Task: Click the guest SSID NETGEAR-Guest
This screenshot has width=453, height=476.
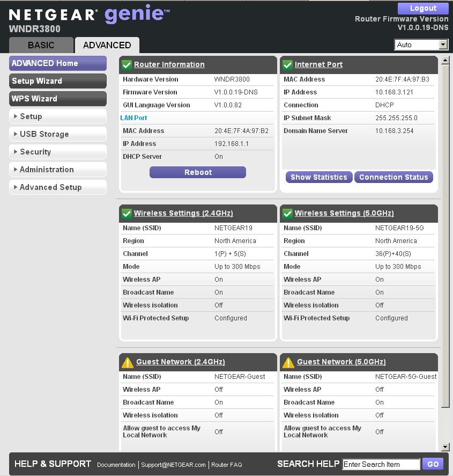Action: [x=240, y=377]
